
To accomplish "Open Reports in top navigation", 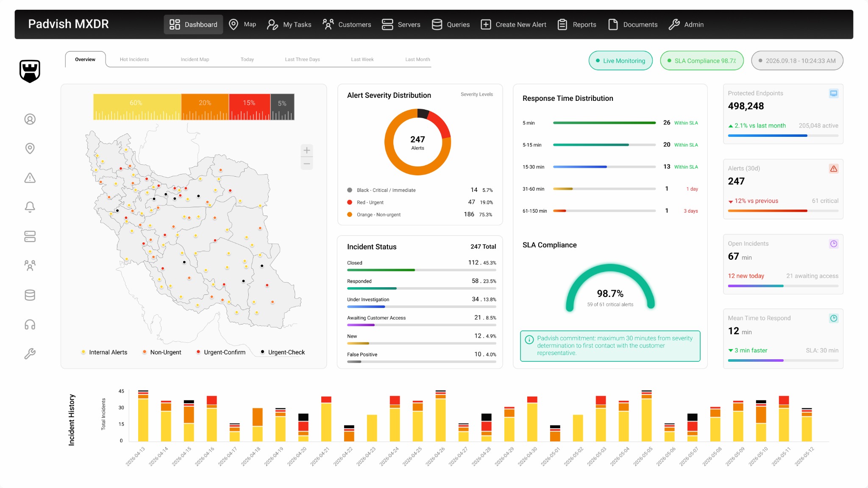I will [577, 25].
